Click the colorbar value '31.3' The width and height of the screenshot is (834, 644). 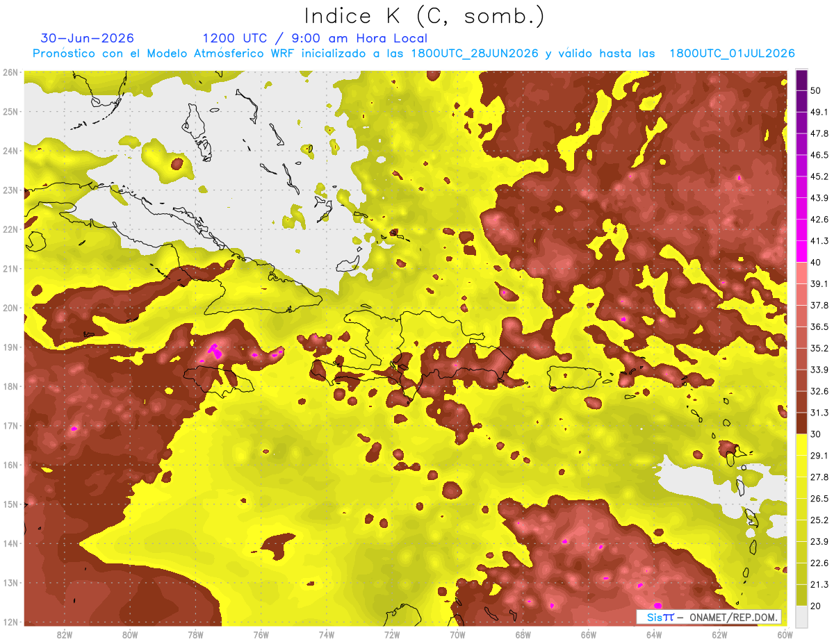819,413
